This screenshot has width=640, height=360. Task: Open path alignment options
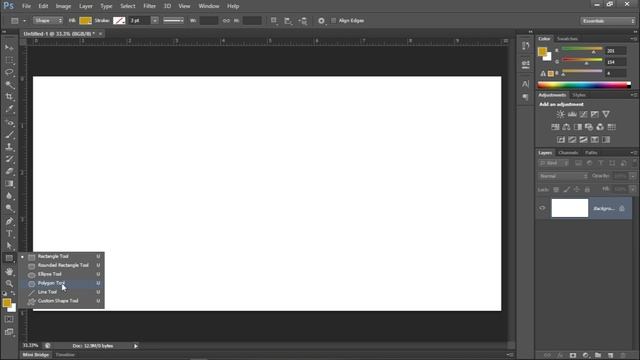tap(288, 20)
